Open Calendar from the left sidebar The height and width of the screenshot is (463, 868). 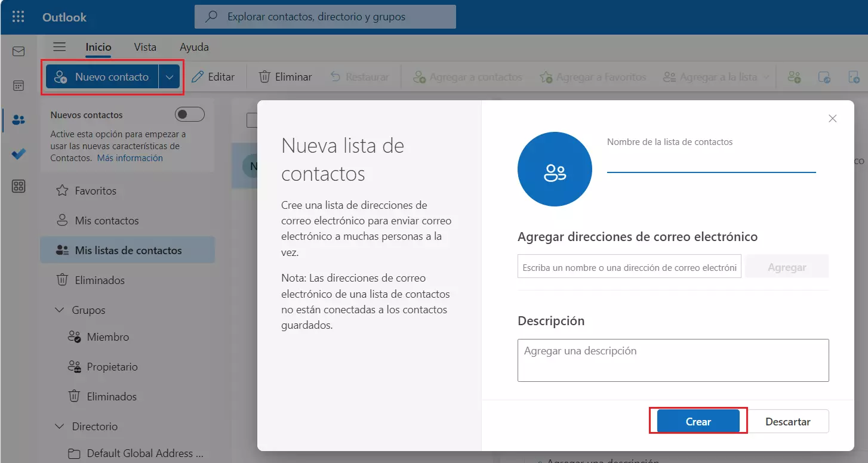pyautogui.click(x=19, y=85)
